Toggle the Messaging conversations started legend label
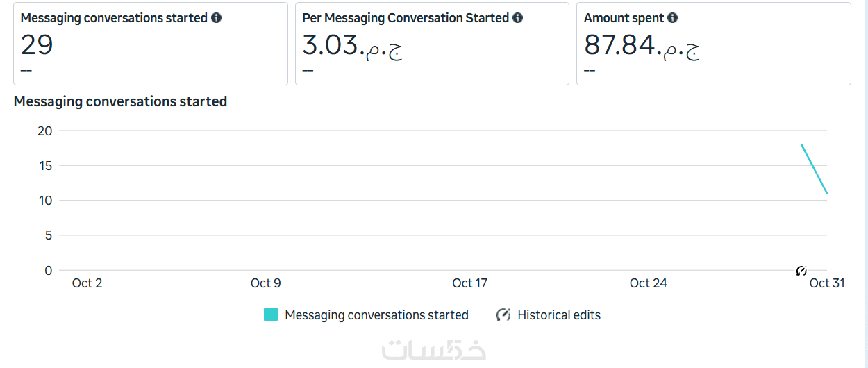The width and height of the screenshot is (868, 368). (376, 315)
